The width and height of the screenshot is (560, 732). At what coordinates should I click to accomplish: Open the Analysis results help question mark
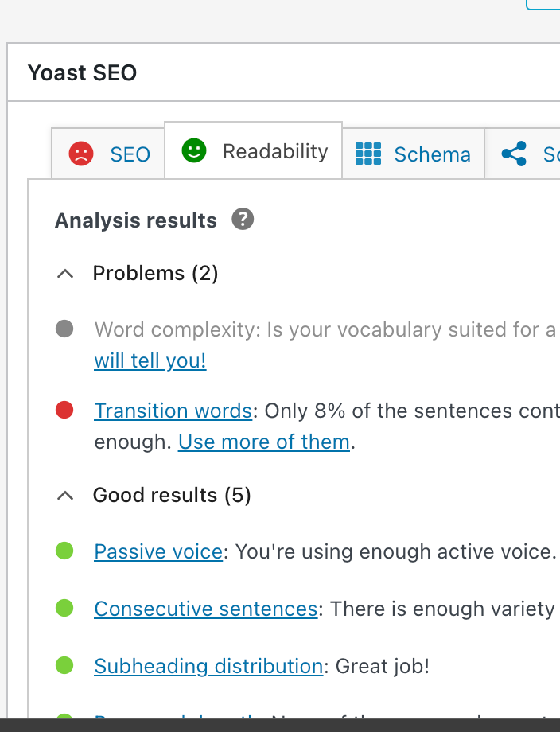coord(243,220)
